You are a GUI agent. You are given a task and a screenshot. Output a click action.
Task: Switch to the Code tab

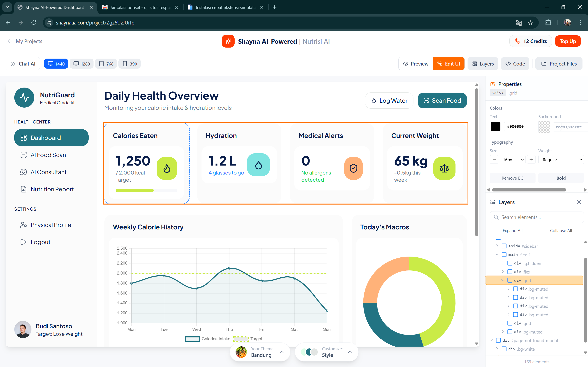pyautogui.click(x=515, y=64)
